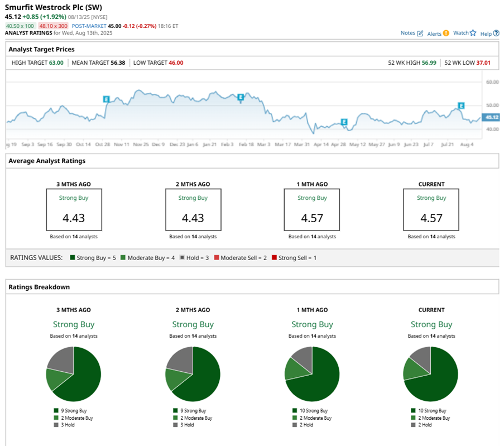Select the earnings marker near Apr 28
This screenshot has height=446, width=504.
tap(344, 122)
